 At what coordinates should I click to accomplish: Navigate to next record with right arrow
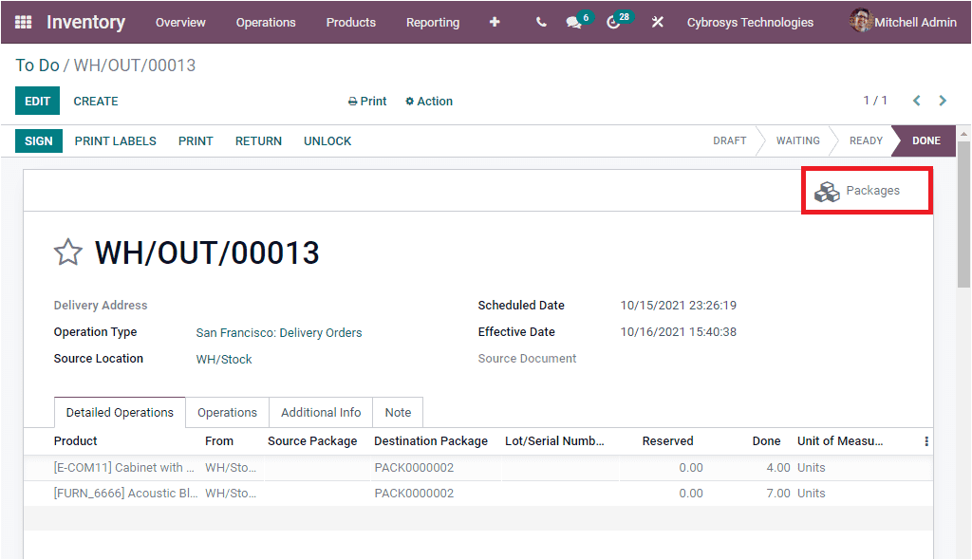click(943, 100)
